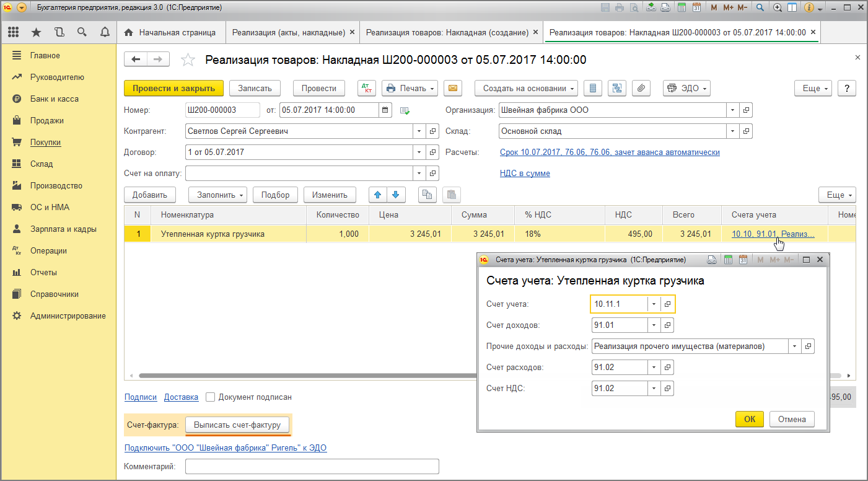
Task: Click the Подписи link
Action: [141, 397]
